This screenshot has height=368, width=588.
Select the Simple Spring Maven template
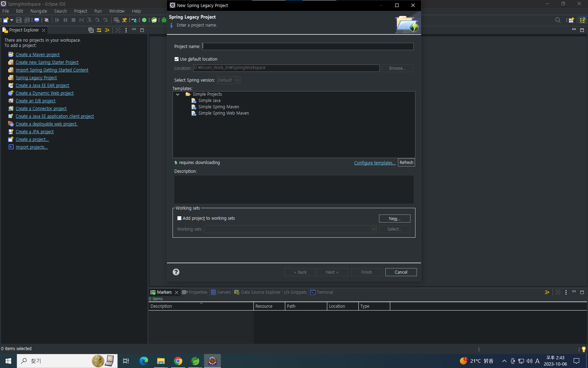[218, 107]
